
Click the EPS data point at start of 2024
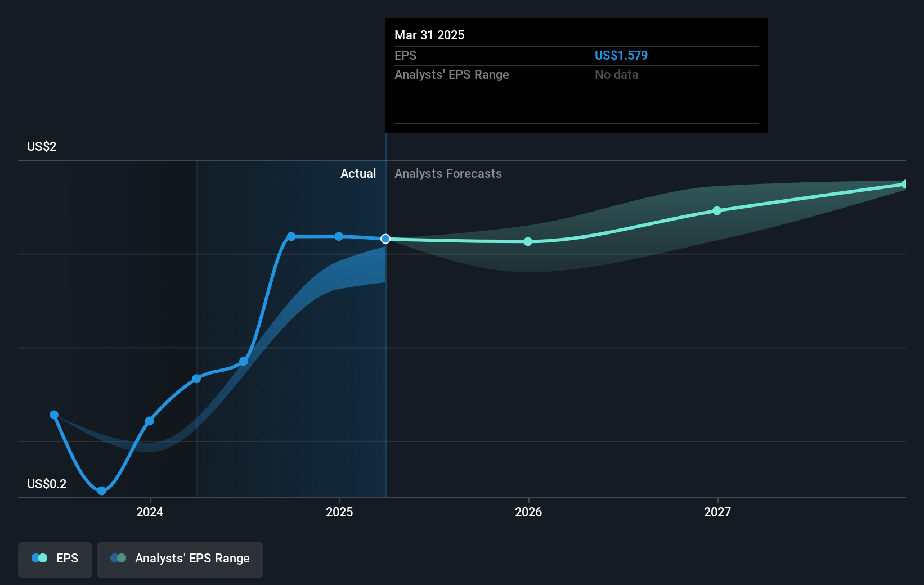point(149,421)
